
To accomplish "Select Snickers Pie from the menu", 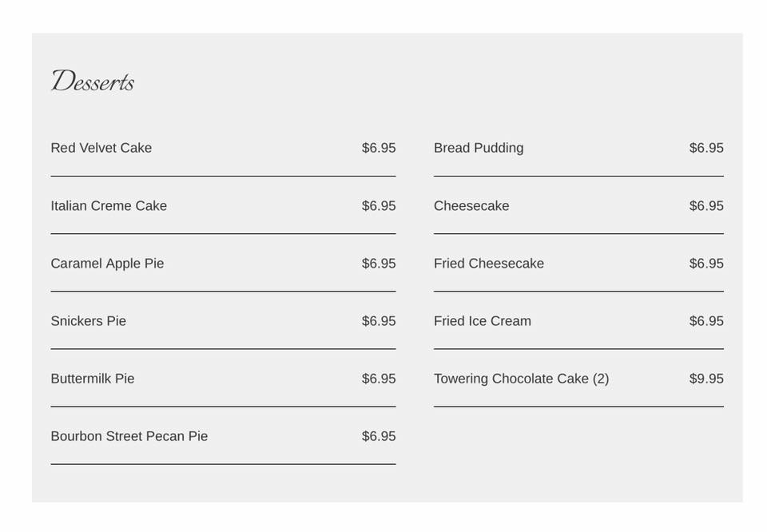I will (89, 321).
